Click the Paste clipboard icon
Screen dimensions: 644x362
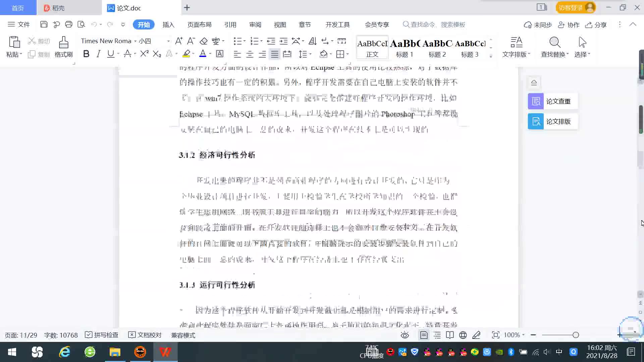pyautogui.click(x=14, y=42)
